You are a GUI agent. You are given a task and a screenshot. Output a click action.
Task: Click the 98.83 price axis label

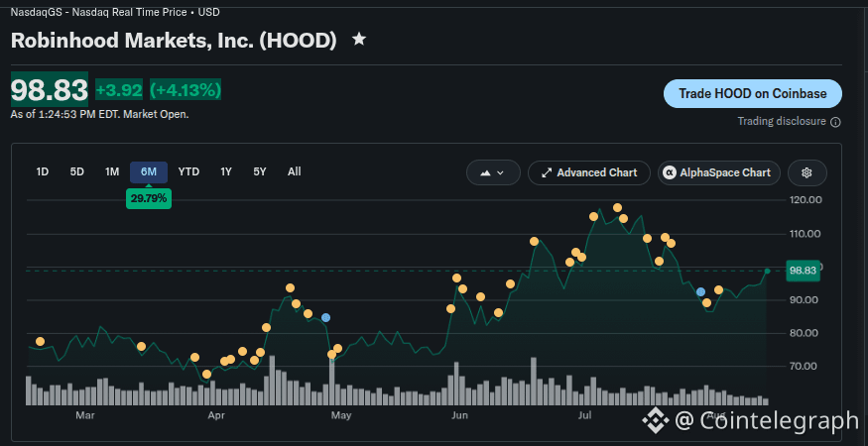coord(803,271)
